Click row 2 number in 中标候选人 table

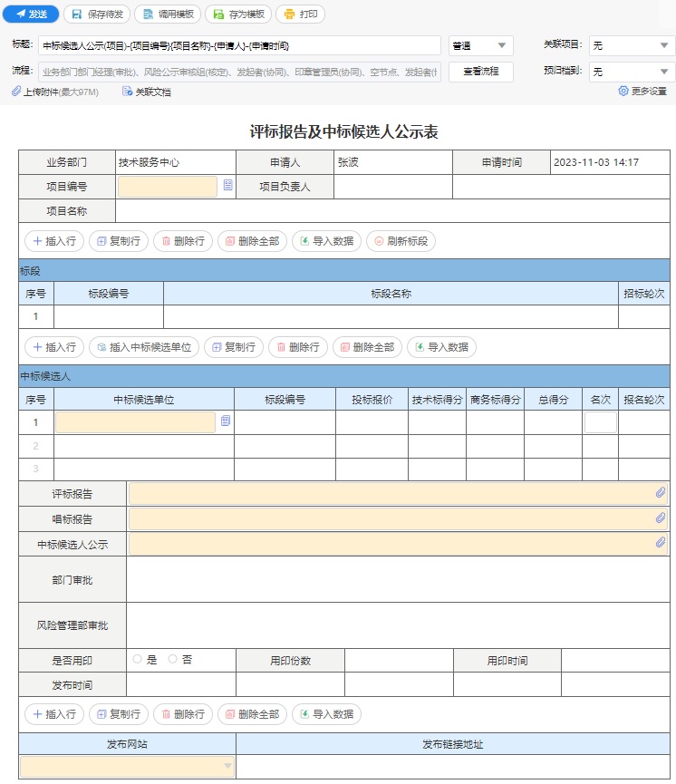tap(36, 446)
